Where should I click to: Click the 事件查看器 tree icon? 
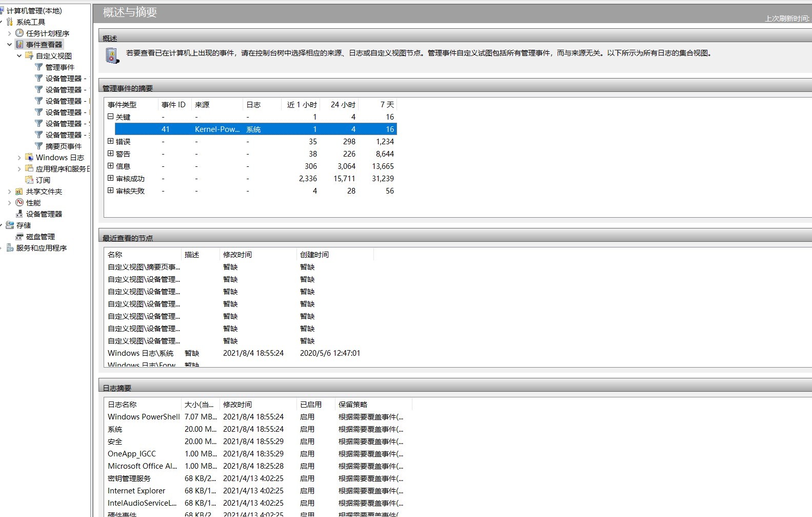(19, 44)
